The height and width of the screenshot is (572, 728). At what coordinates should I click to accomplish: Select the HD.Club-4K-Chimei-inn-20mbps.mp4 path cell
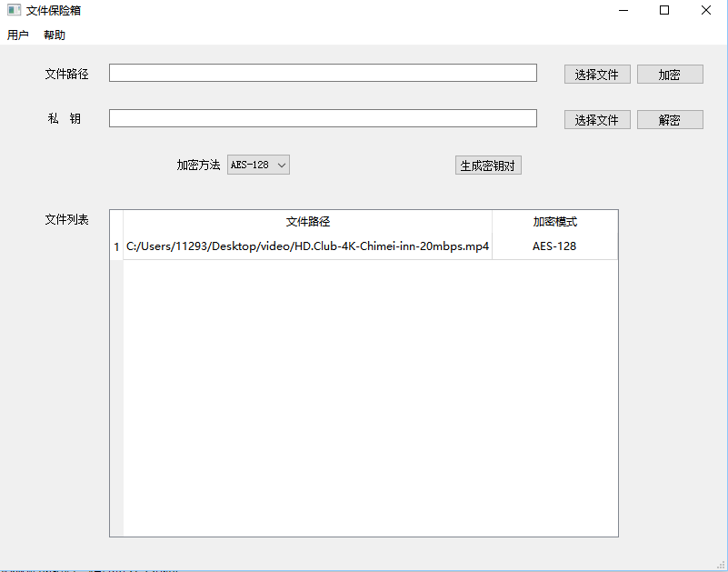click(x=307, y=246)
